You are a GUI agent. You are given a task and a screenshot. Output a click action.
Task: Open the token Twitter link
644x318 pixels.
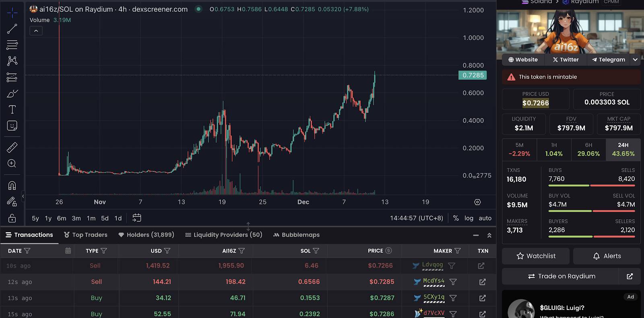566,60
